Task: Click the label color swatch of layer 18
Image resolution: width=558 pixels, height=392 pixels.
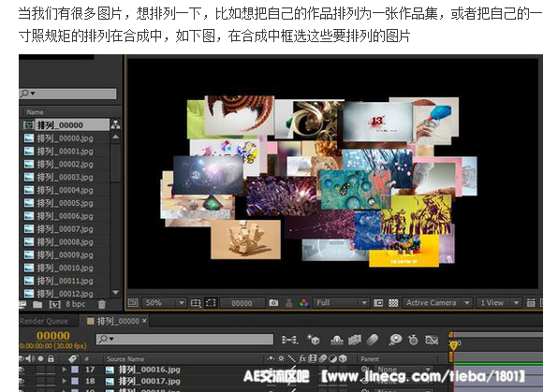Action: (x=75, y=381)
